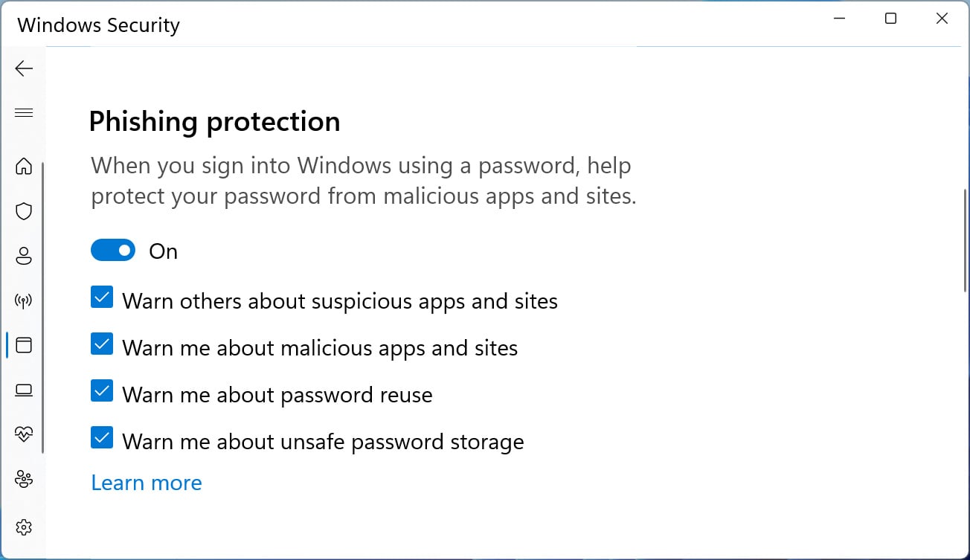Open Device security laptop icon
Image resolution: width=970 pixels, height=560 pixels.
(x=24, y=390)
